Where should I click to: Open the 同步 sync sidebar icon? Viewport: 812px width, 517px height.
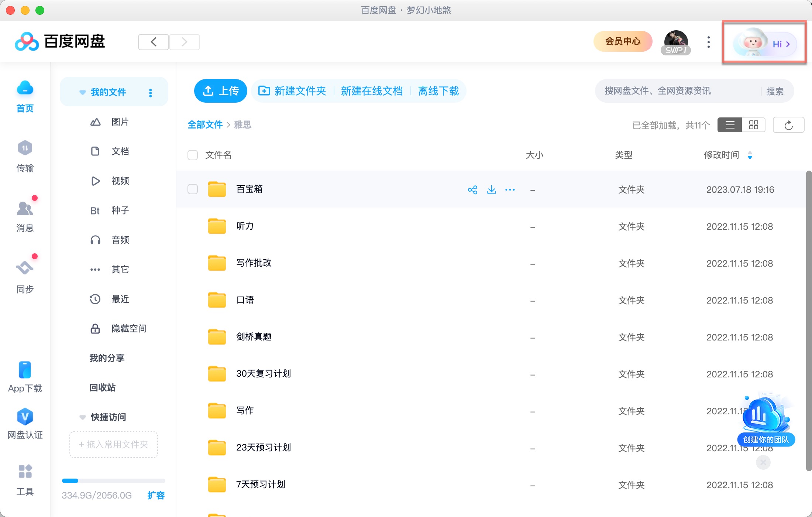point(25,268)
